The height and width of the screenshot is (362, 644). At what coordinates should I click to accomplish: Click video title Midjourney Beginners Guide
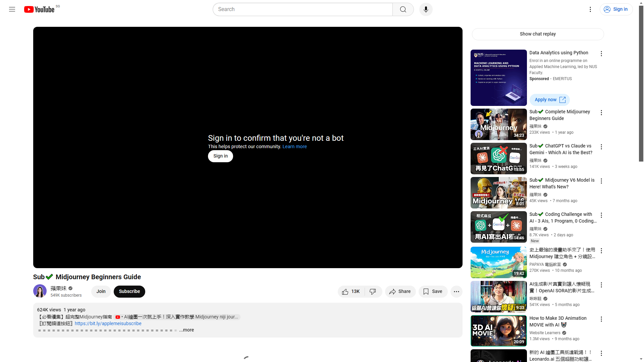point(87,277)
